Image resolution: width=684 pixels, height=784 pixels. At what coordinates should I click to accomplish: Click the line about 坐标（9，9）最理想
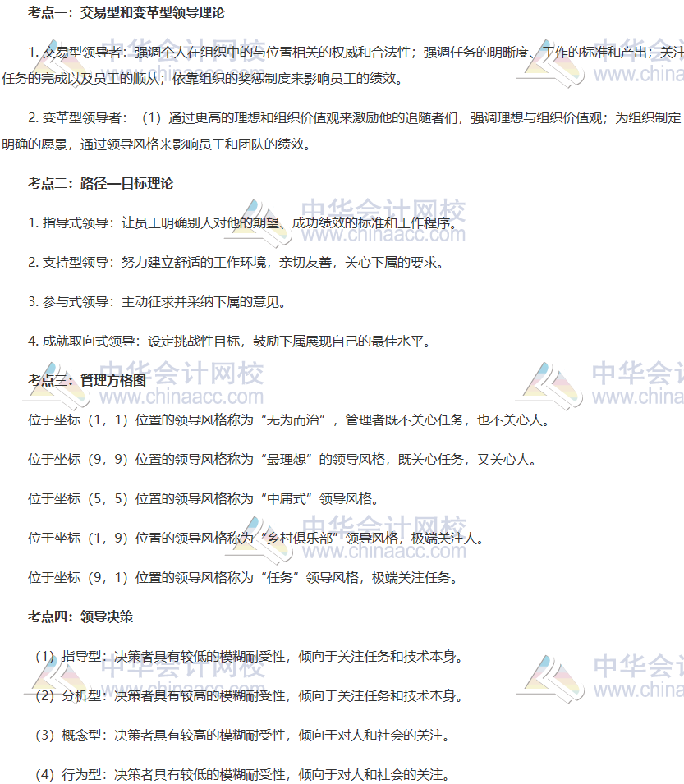point(282,460)
